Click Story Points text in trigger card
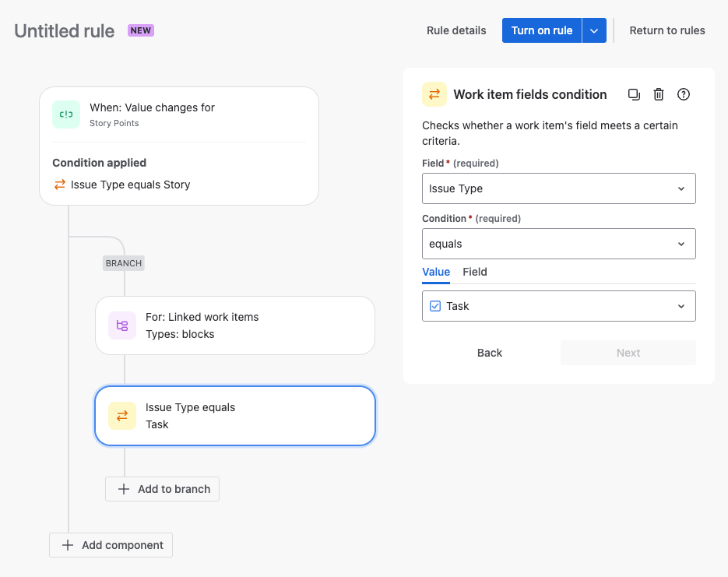The width and height of the screenshot is (728, 577). pos(114,124)
